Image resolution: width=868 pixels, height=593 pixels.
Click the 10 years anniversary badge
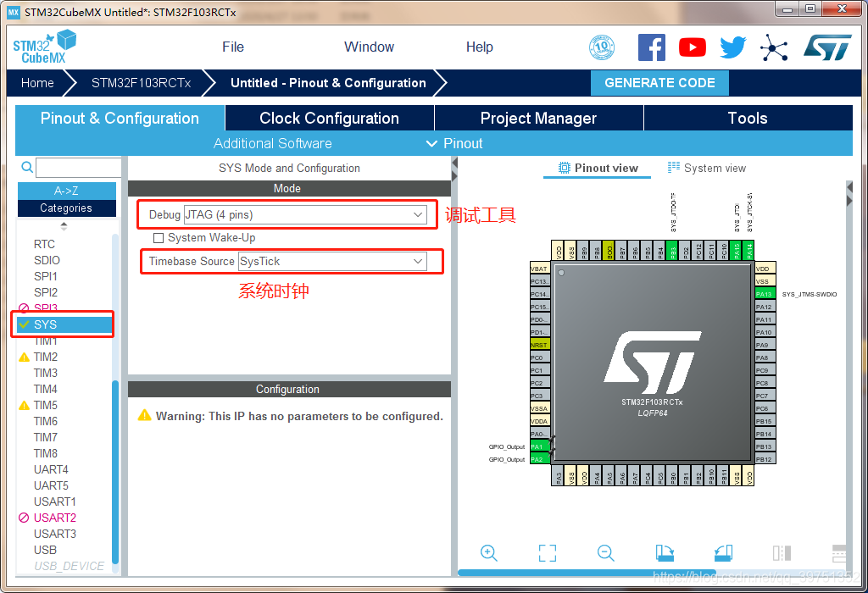602,47
